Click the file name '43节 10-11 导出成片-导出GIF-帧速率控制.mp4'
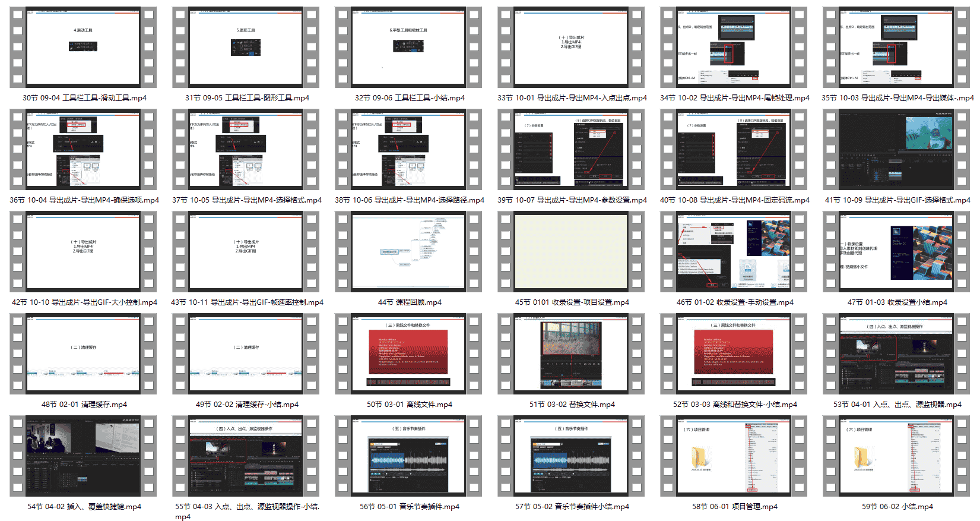 [x=247, y=302]
